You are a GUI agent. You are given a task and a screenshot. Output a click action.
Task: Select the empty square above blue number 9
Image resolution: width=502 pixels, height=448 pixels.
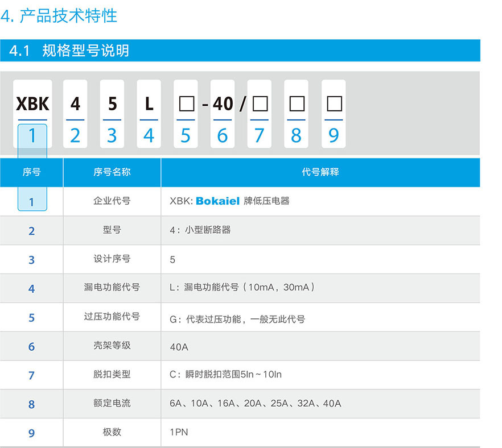(334, 104)
